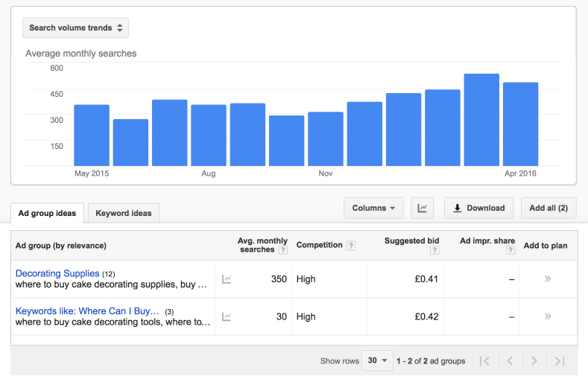Click the Add all (2) button
This screenshot has width=588, height=388.
coord(549,208)
